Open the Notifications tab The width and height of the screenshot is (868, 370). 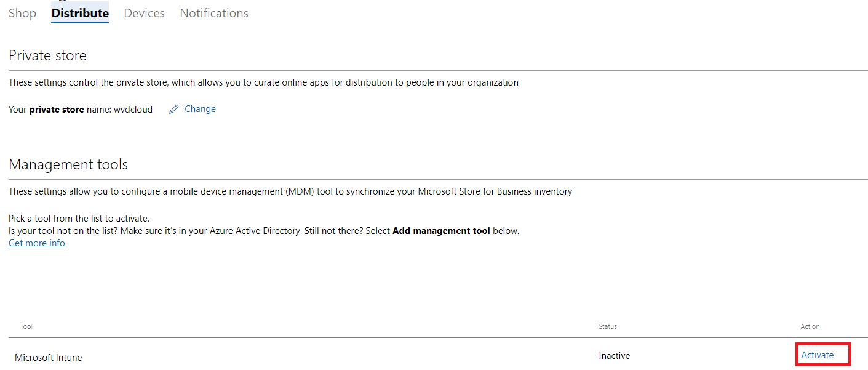coord(214,13)
